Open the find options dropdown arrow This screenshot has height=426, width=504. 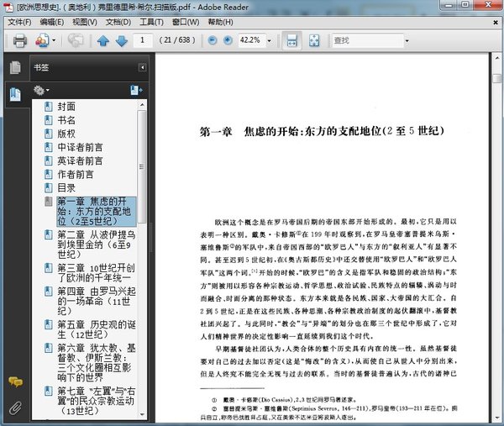[407, 41]
